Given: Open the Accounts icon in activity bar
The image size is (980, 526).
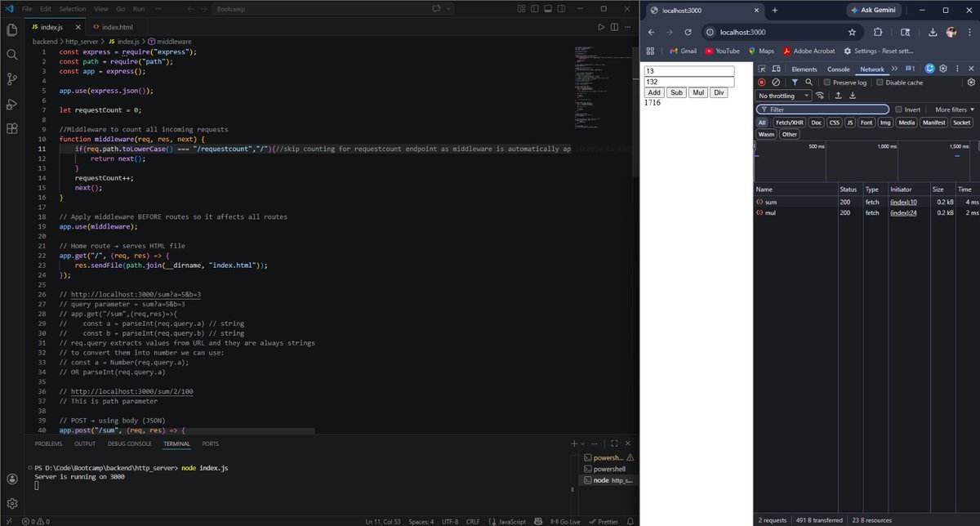Looking at the screenshot, I should (11, 479).
